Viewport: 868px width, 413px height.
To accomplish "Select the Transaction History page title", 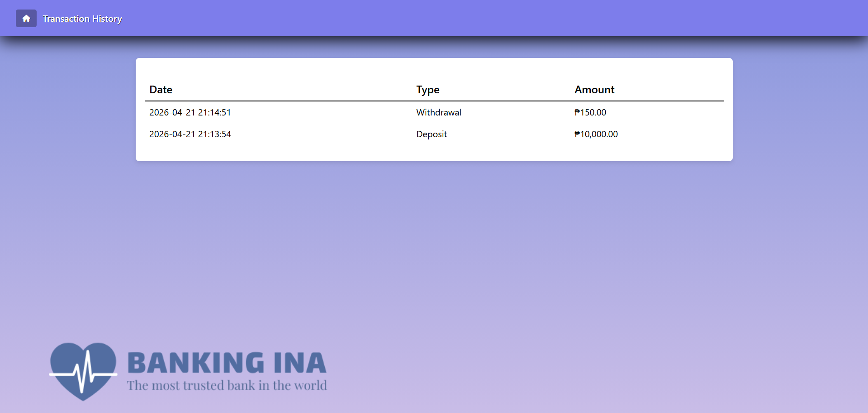I will [82, 19].
